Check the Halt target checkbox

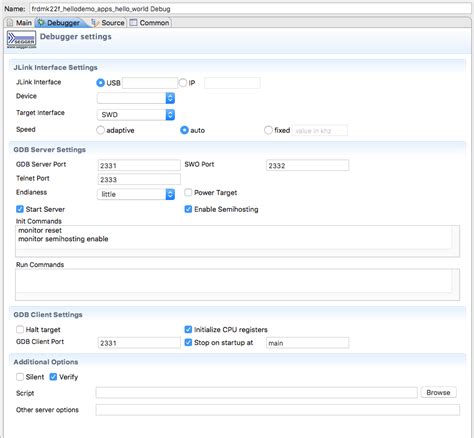coord(20,329)
